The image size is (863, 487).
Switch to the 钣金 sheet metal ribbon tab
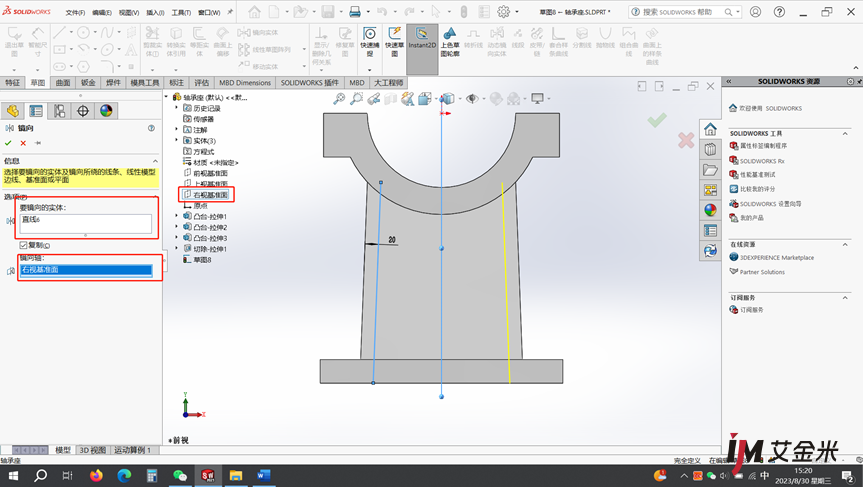coord(88,83)
